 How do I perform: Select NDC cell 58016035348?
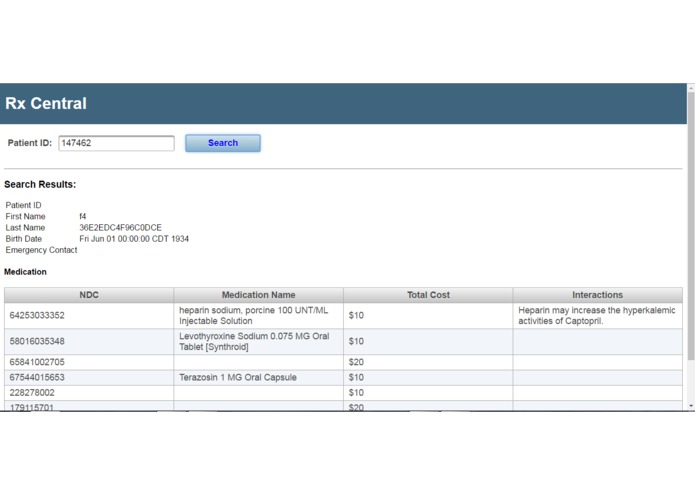[89, 341]
